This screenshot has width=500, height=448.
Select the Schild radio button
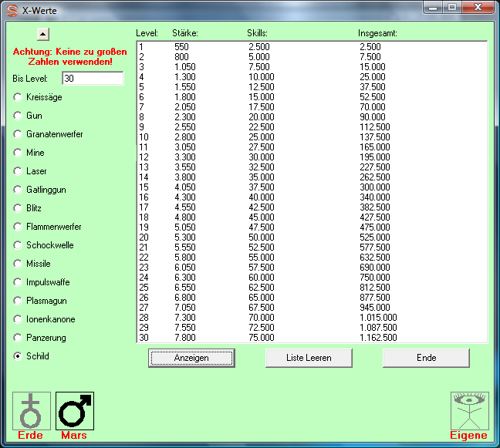(18, 356)
